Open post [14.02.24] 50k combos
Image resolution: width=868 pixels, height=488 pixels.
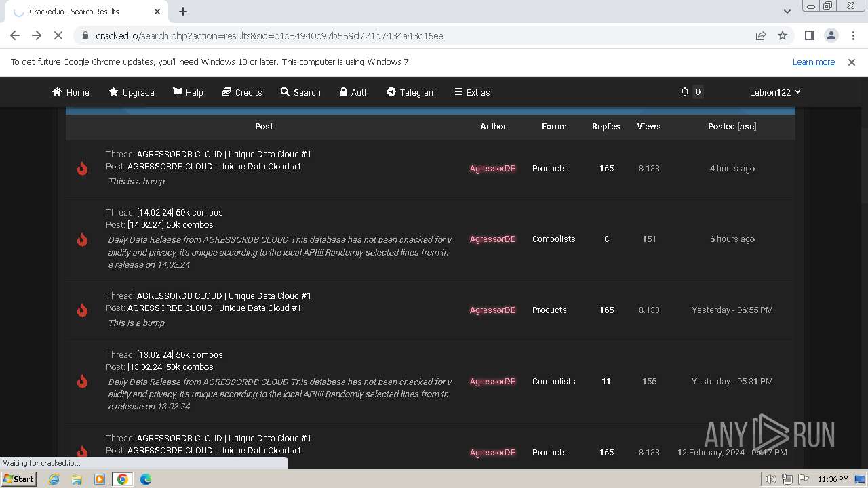170,224
